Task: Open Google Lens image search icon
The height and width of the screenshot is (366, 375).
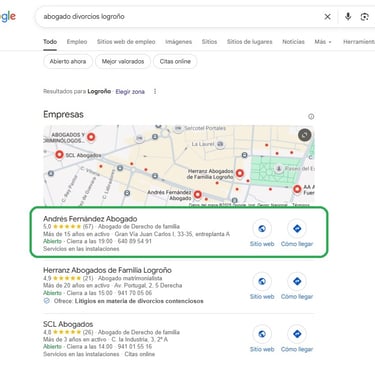Action: [365, 17]
